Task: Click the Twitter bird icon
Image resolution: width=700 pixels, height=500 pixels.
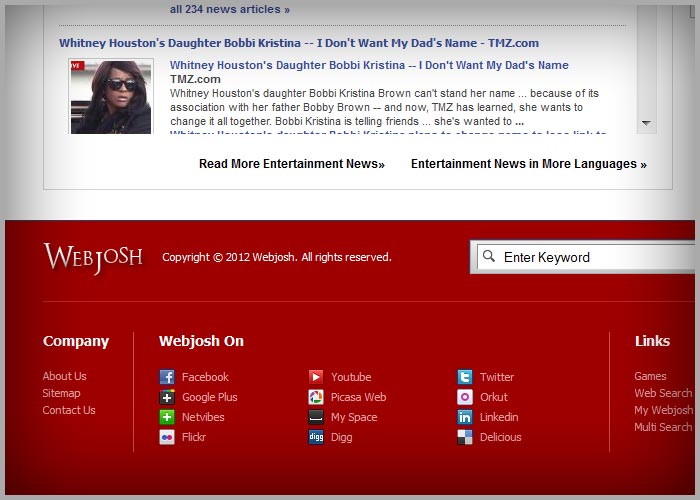Action: pyautogui.click(x=465, y=377)
